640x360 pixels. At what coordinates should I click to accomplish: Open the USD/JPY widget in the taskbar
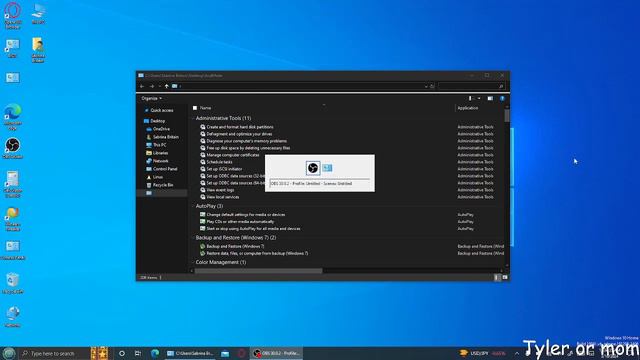(x=483, y=353)
